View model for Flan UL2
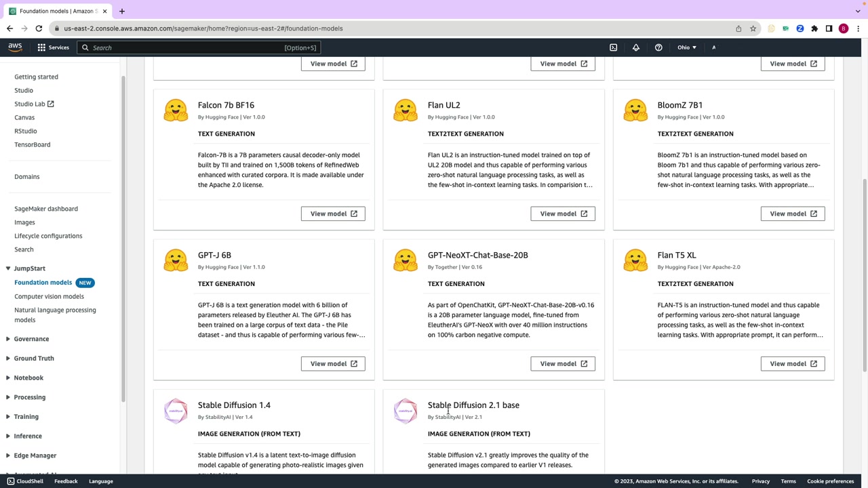Viewport: 868px width, 488px height. [563, 213]
